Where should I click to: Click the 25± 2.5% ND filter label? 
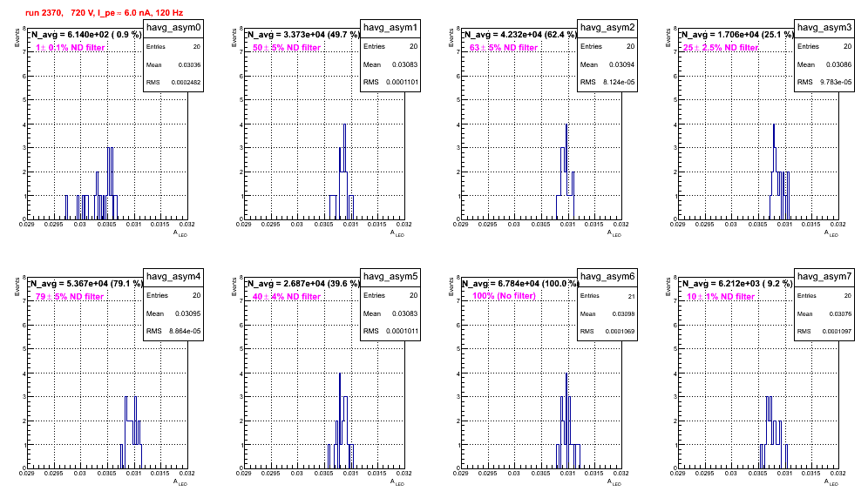coord(721,48)
